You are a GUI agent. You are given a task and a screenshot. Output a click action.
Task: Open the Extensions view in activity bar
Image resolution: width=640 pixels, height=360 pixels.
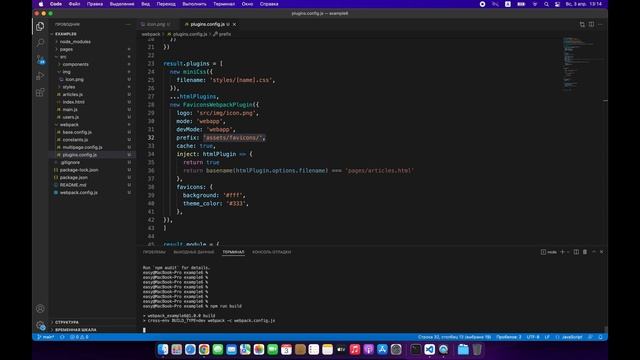point(40,93)
